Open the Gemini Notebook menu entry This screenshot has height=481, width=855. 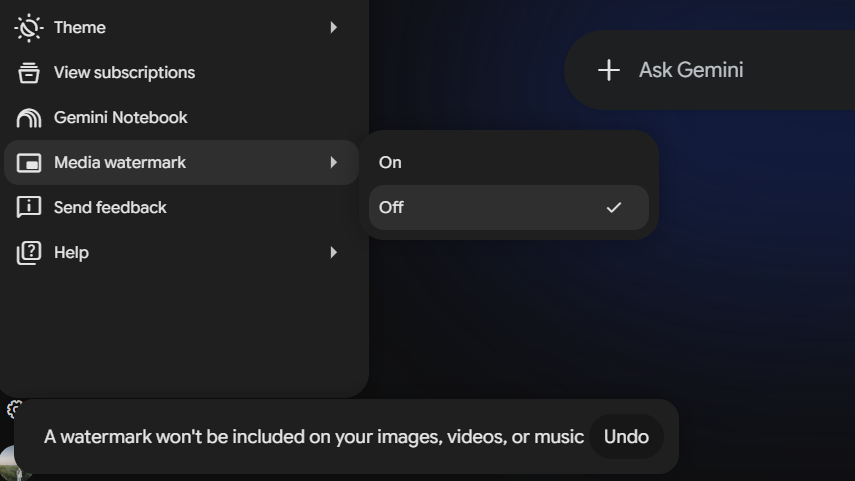[x=181, y=118]
